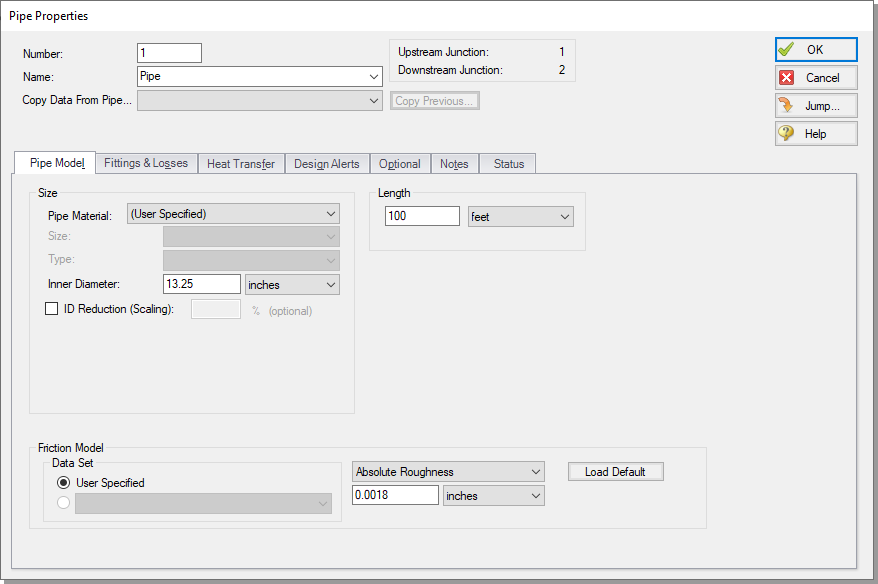This screenshot has width=878, height=584.
Task: Select the User Specified data set radio button
Action: pyautogui.click(x=63, y=482)
